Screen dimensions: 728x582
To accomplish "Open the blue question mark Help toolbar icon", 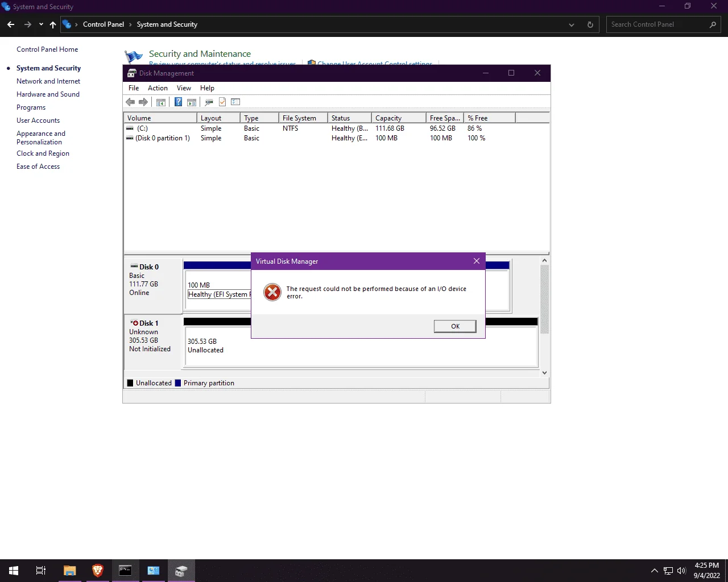I will coord(178,102).
